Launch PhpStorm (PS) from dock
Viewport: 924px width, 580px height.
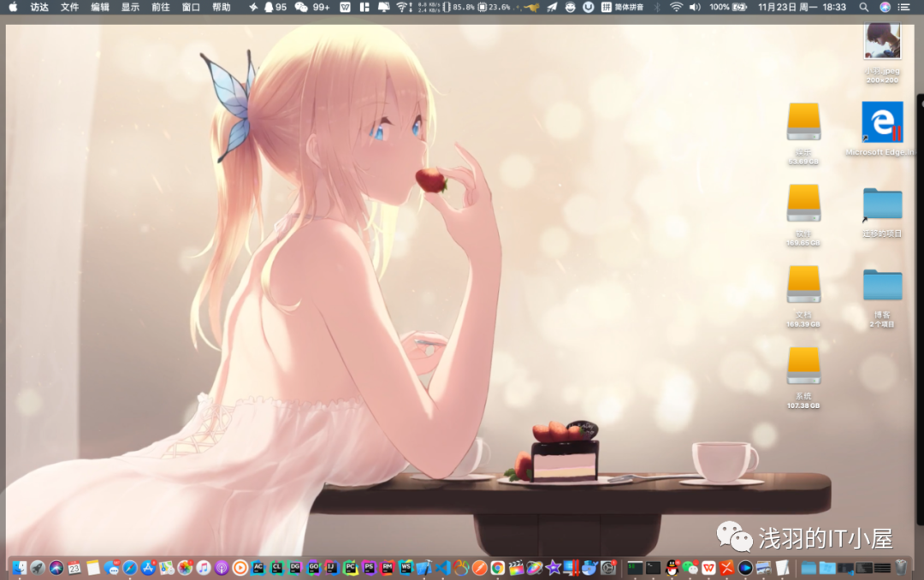pos(369,568)
